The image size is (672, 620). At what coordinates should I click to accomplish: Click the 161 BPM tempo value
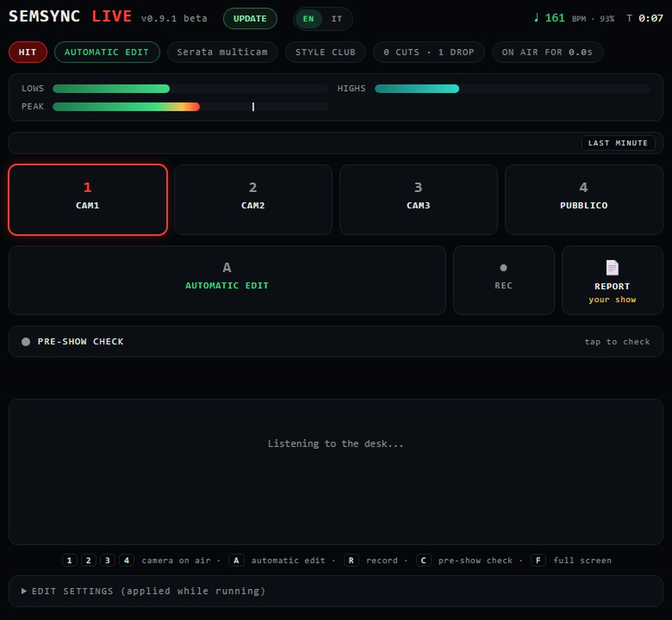point(554,18)
